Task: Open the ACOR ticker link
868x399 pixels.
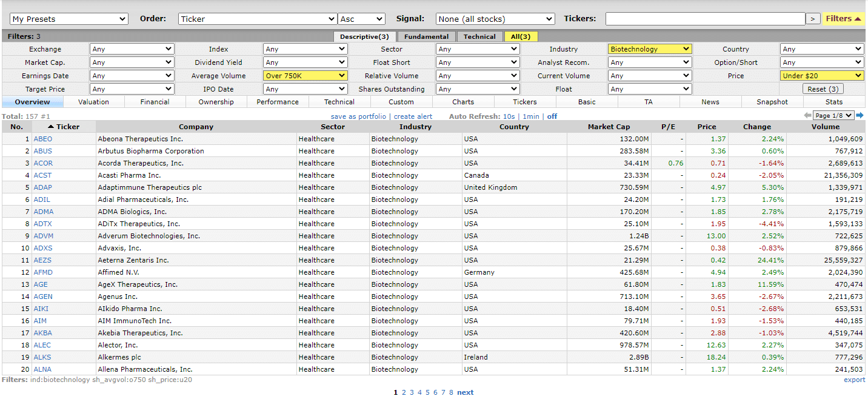Action: (x=43, y=163)
